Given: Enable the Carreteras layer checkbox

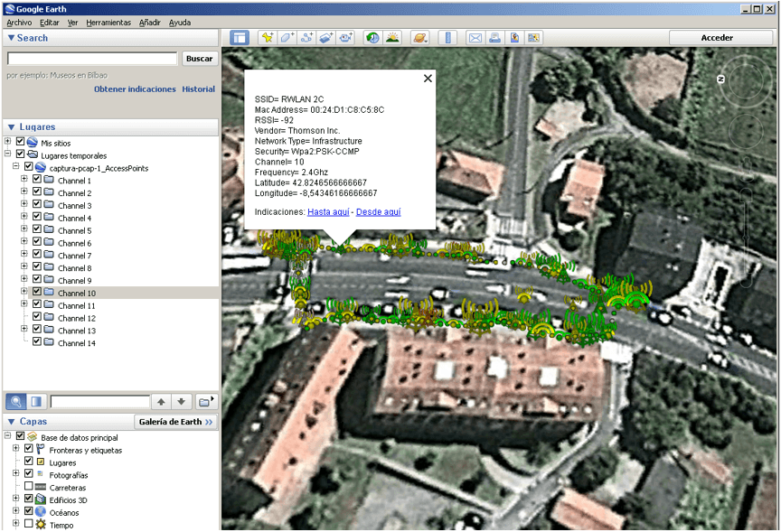Looking at the screenshot, I should [x=28, y=486].
